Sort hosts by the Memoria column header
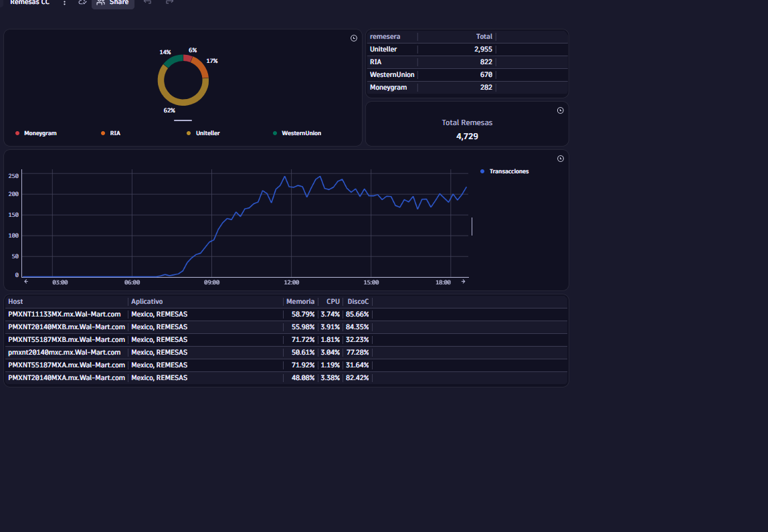This screenshot has height=532, width=768. [300, 302]
